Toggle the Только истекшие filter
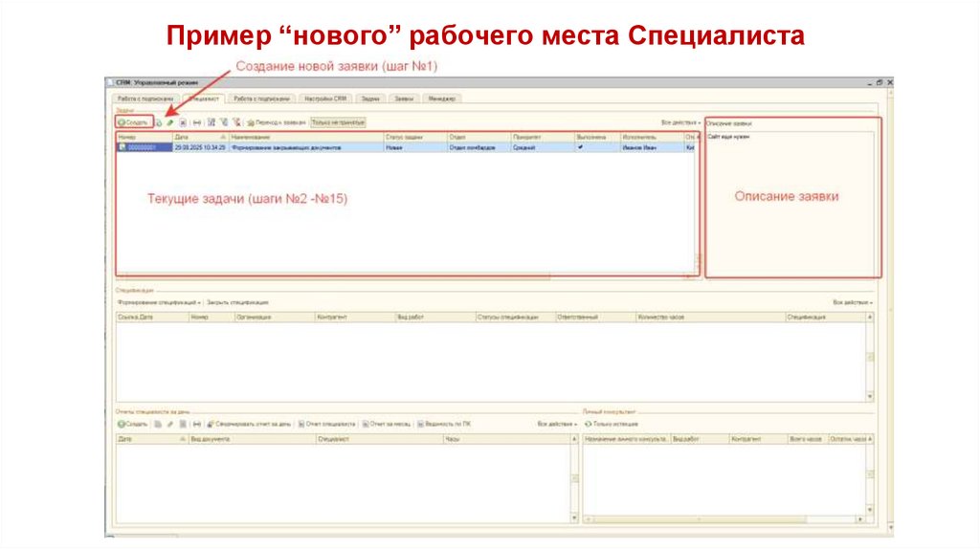Image resolution: width=980 pixels, height=549 pixels. [612, 424]
